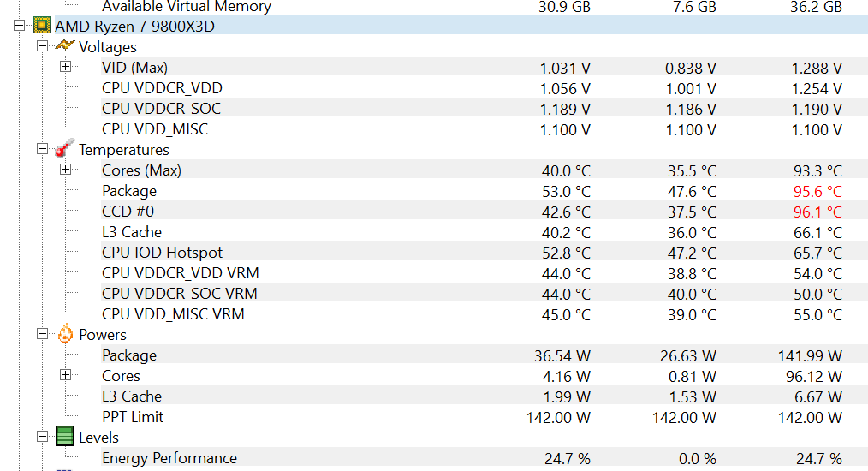Click the Temperatures thermometer icon
Viewport: 868px width, 471px height.
coord(65,148)
